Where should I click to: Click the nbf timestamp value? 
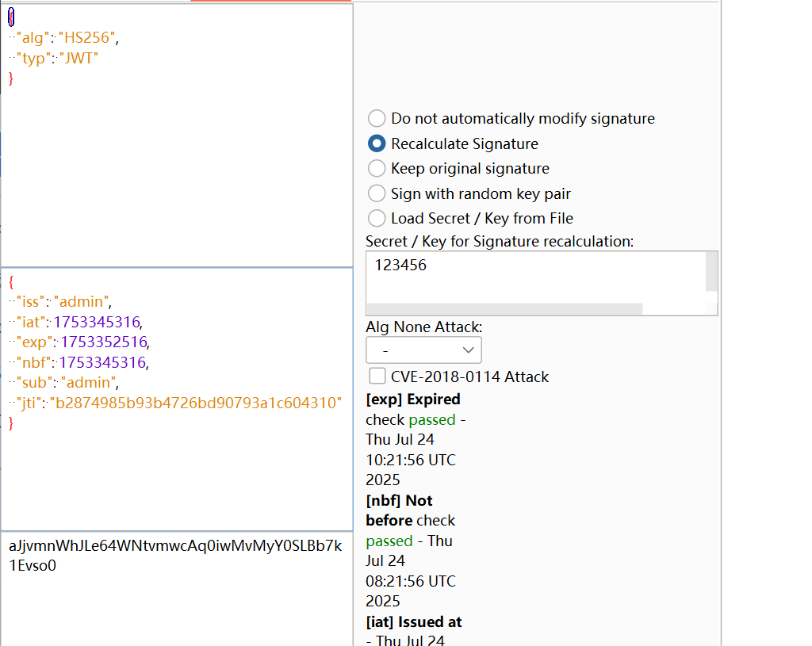click(102, 362)
